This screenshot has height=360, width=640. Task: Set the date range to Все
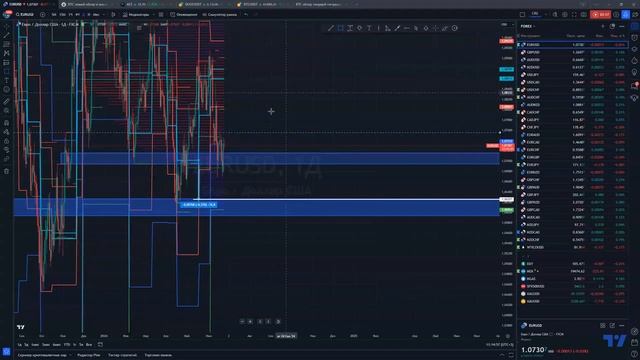pos(89,345)
